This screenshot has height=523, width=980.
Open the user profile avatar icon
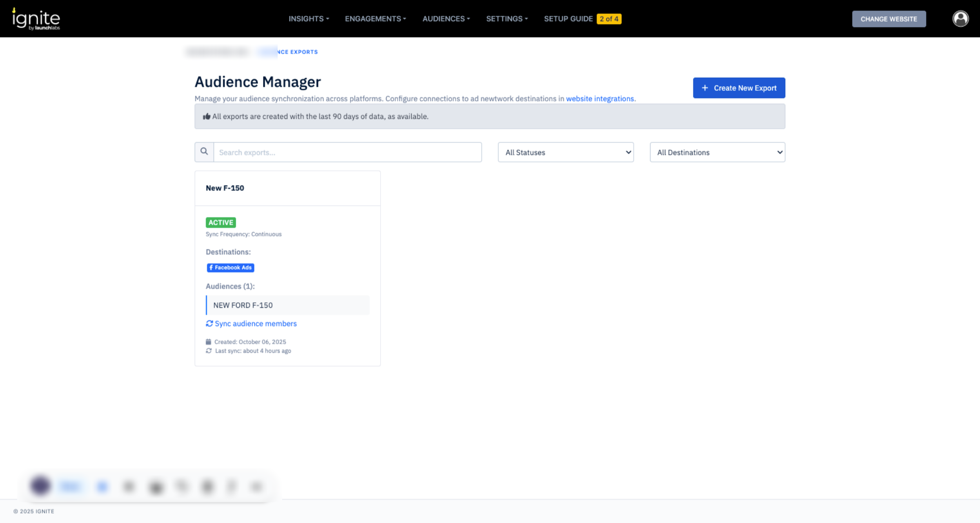coord(960,19)
